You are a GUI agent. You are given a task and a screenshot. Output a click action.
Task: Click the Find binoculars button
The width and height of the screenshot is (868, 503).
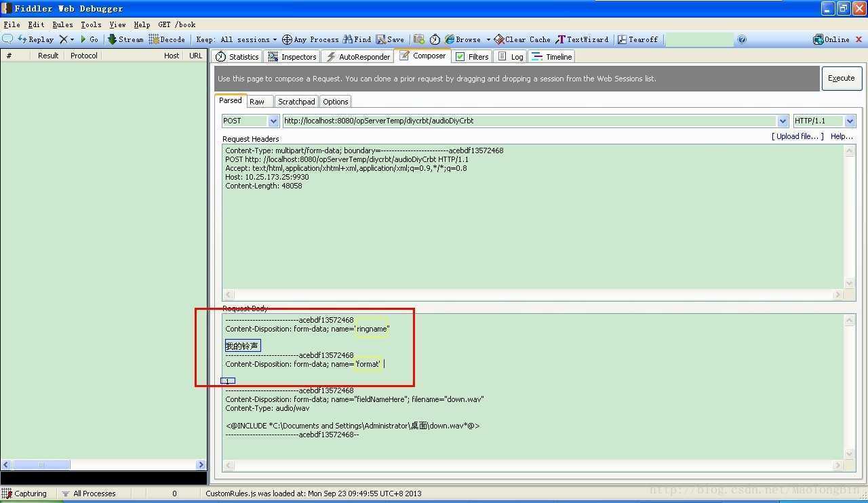pyautogui.click(x=357, y=39)
